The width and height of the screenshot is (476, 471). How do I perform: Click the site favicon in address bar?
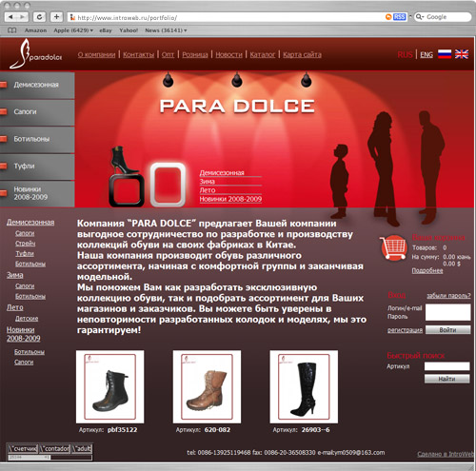point(72,17)
